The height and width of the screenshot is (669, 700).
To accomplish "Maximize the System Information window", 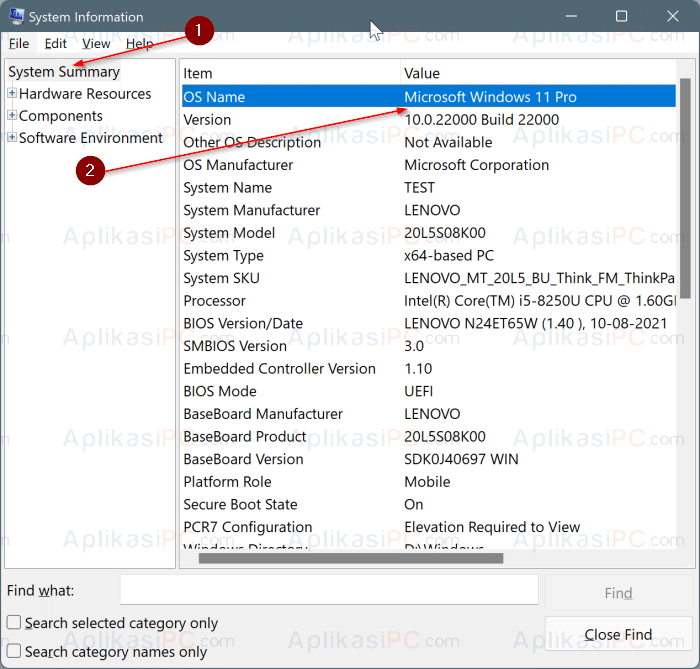I will pyautogui.click(x=621, y=16).
